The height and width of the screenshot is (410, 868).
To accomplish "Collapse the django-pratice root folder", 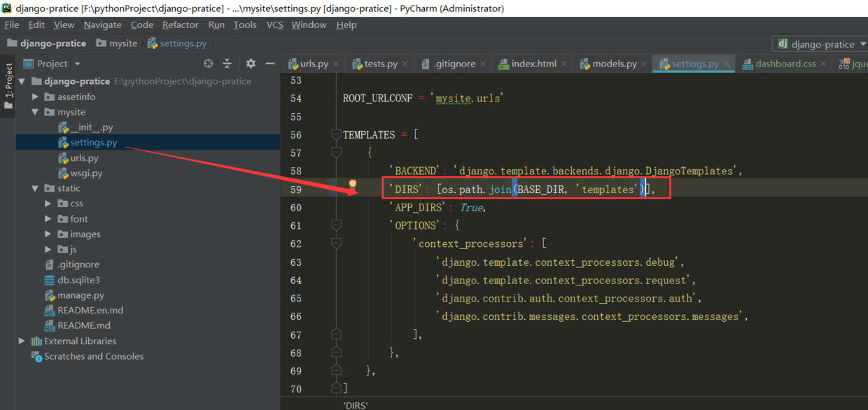I will 22,81.
